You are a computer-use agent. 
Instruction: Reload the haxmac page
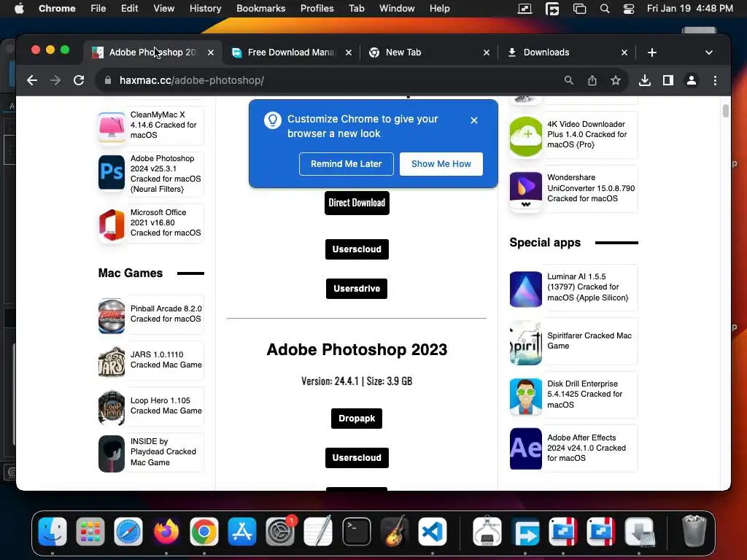click(79, 80)
